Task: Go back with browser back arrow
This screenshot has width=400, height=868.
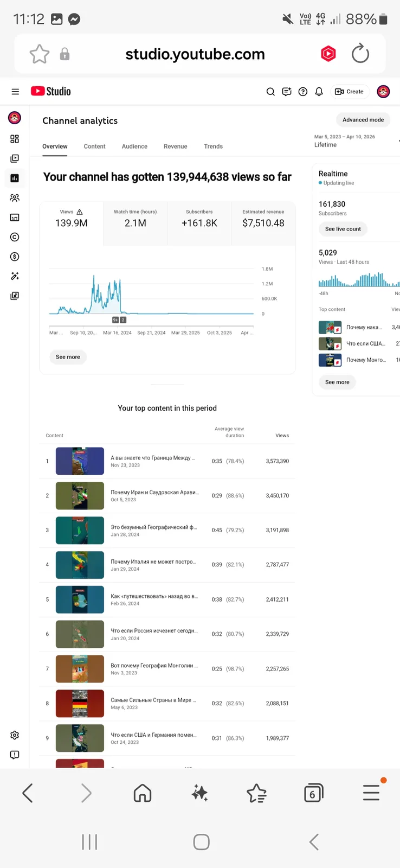Action: (28, 793)
